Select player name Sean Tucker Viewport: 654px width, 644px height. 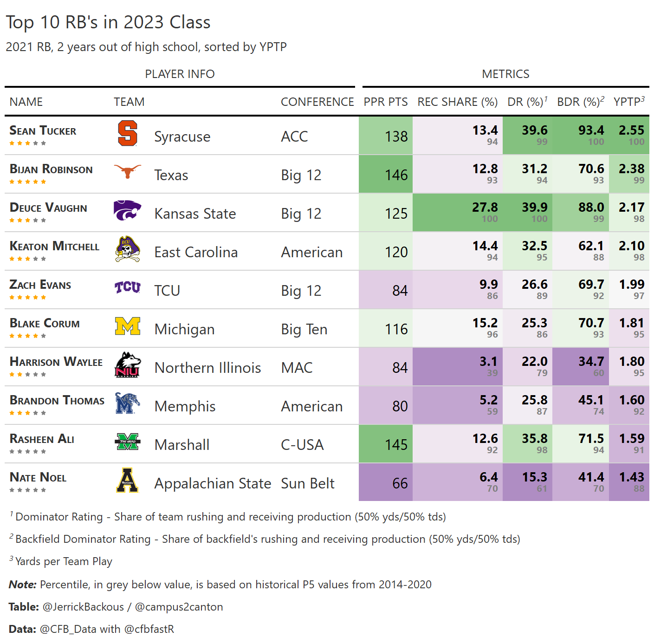click(x=43, y=131)
